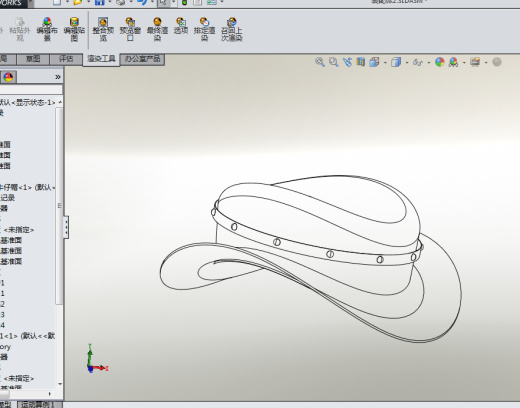Viewport: 520px width, 408px height.
Task: Start 最终渲染 final render
Action: point(157,29)
